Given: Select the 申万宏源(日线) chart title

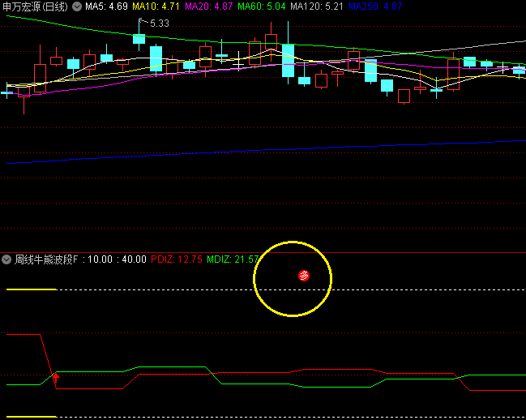Looking at the screenshot, I should pos(35,6).
